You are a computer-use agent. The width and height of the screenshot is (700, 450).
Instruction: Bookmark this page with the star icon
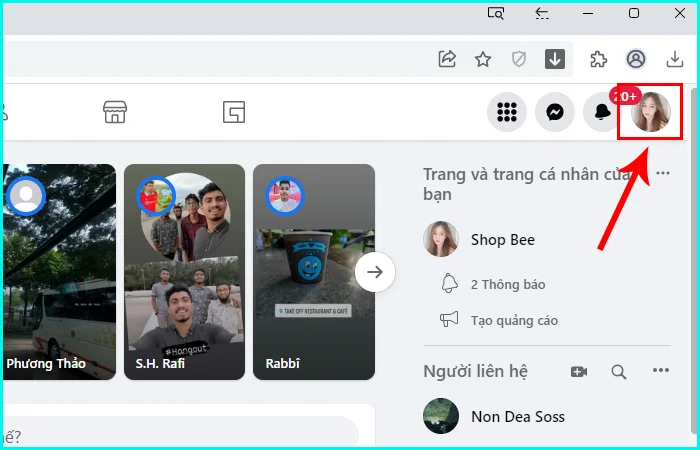483,59
